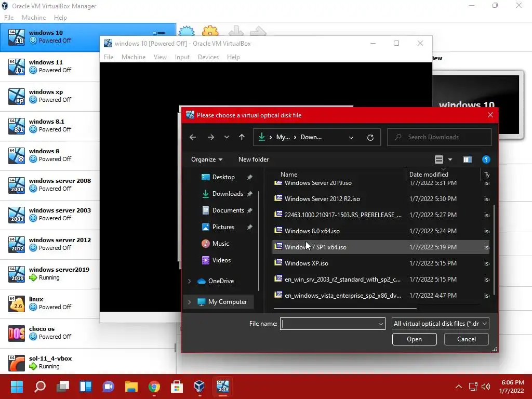Image resolution: width=532 pixels, height=399 pixels.
Task: Open Windows Start menu
Action: [17, 386]
